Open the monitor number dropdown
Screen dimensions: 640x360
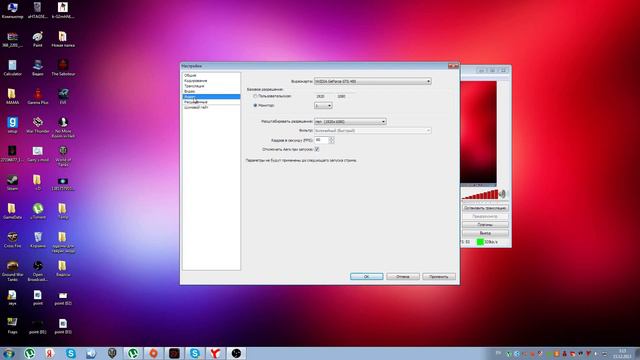coord(323,106)
